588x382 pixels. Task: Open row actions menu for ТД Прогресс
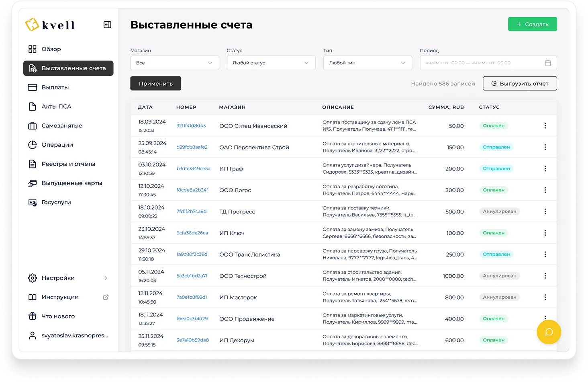pos(545,212)
